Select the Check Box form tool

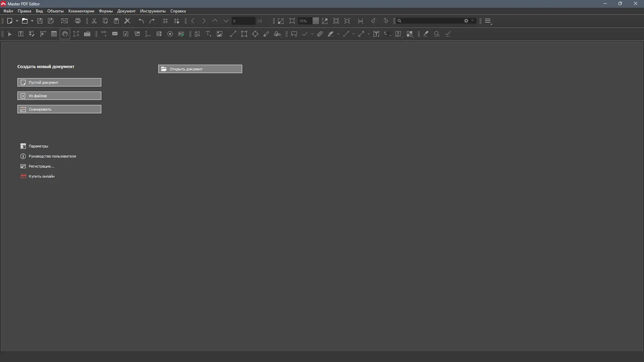tap(126, 34)
